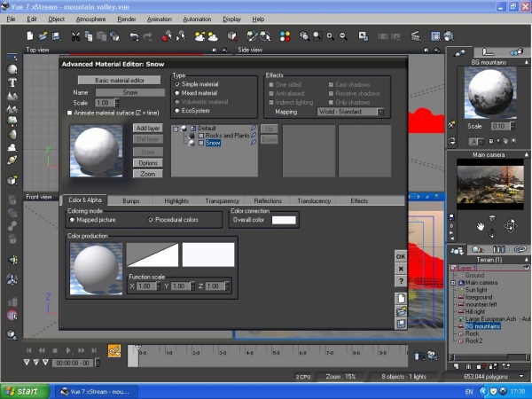Click the help question mark button
Image resolution: width=532 pixels, height=399 pixels.
click(401, 281)
